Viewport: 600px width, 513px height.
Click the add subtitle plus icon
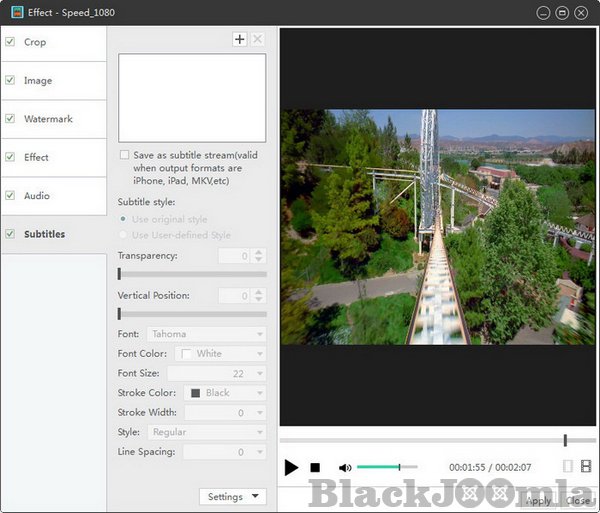pyautogui.click(x=239, y=39)
